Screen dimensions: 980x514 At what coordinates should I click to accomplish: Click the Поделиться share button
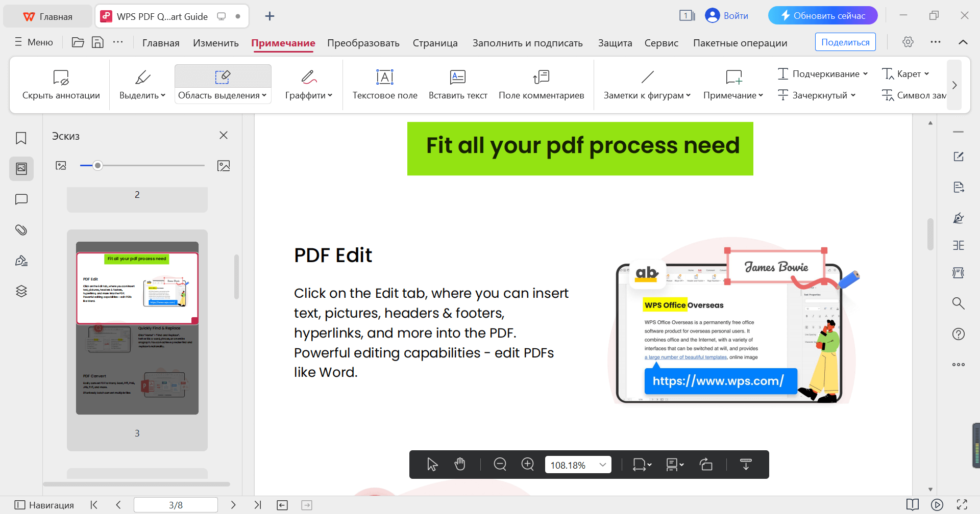coord(845,41)
